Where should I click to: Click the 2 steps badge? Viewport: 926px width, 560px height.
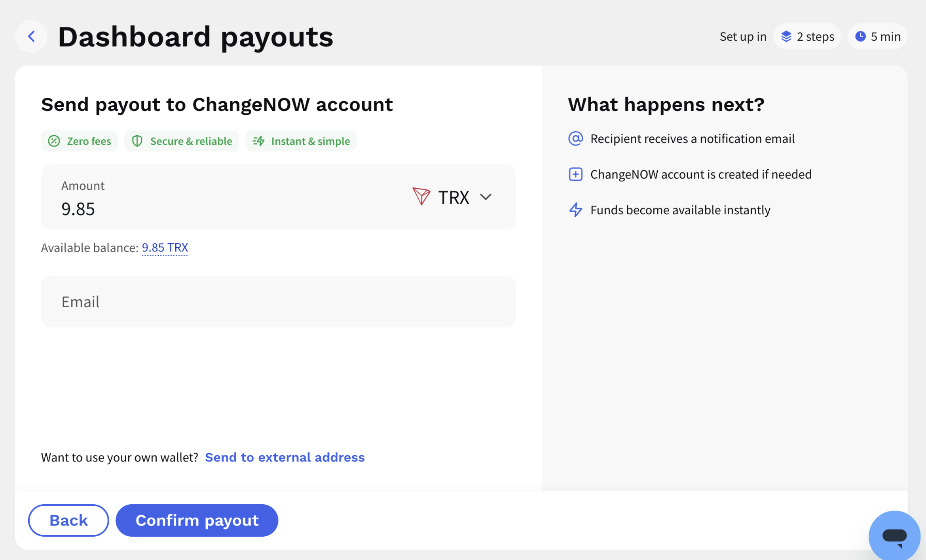807,36
